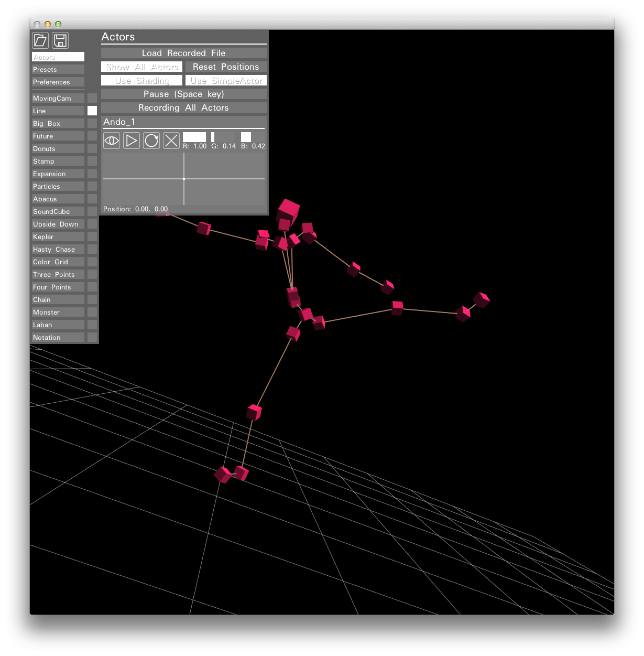The image size is (644, 656).
Task: Click the red R color slider
Action: [x=194, y=137]
